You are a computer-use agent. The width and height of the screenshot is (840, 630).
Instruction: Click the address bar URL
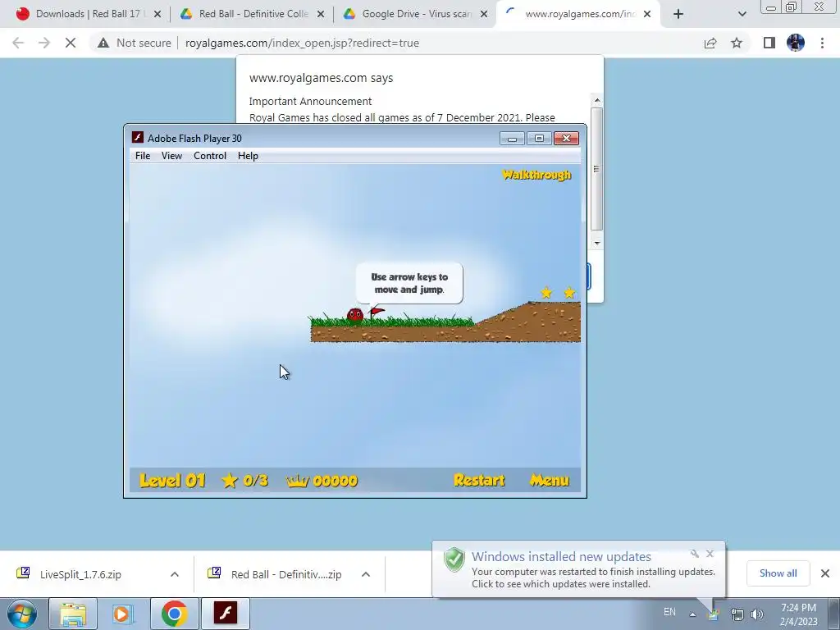click(x=302, y=43)
